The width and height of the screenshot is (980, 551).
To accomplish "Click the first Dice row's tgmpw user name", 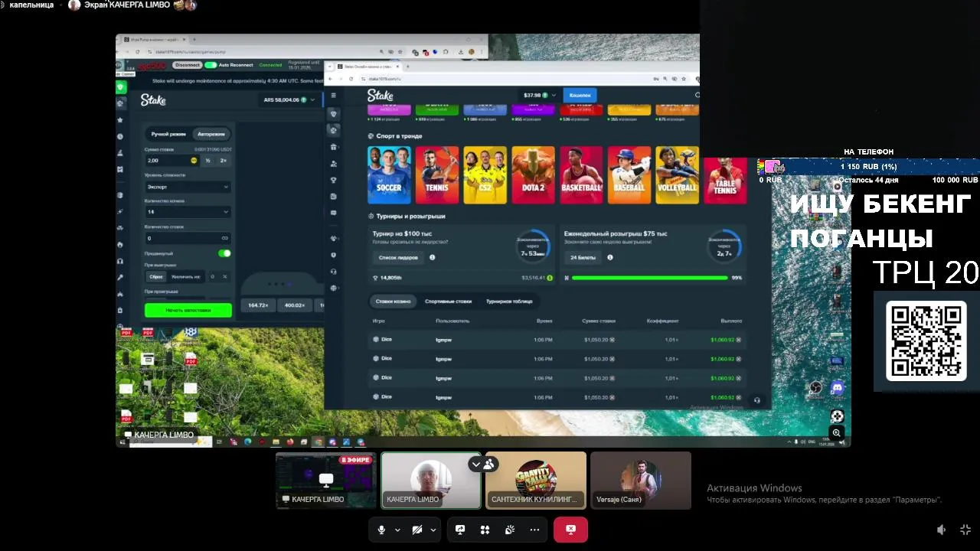I will [444, 340].
